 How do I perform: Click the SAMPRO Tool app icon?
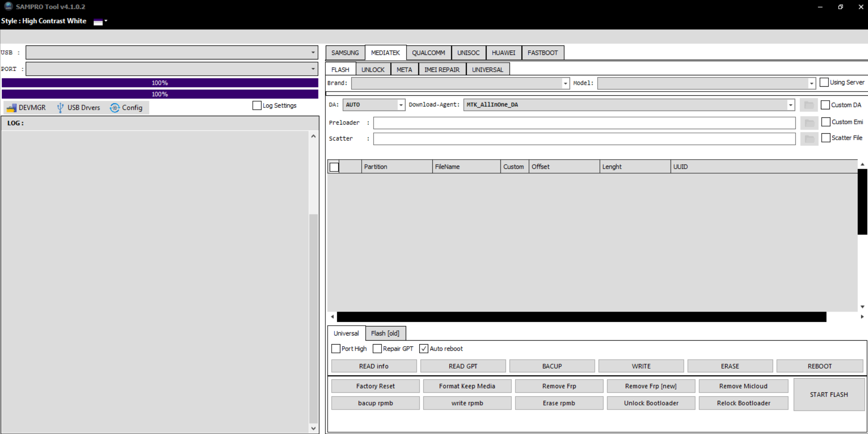pyautogui.click(x=8, y=6)
